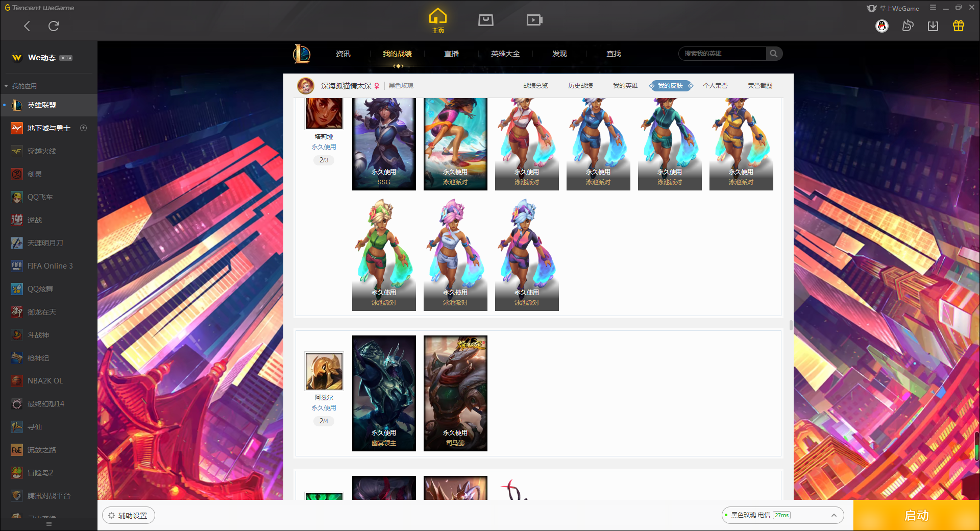Open 掌上WeGame link
Screen dimensions: 980x531
[893, 8]
